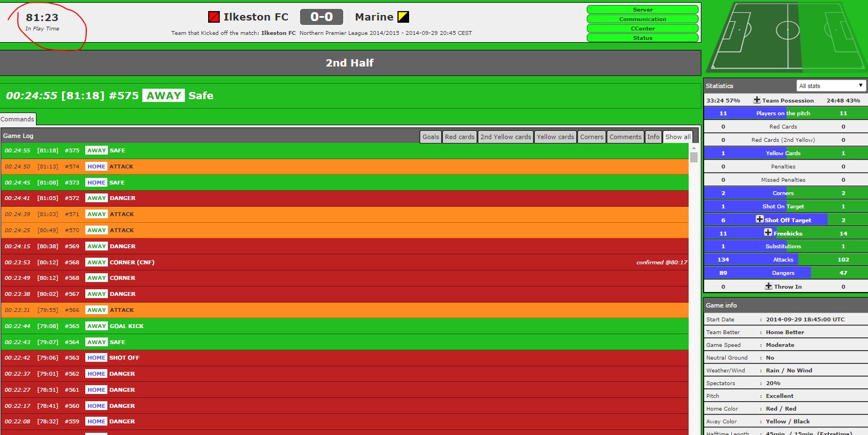Select log row #567 AWAY DANGER

tap(344, 294)
